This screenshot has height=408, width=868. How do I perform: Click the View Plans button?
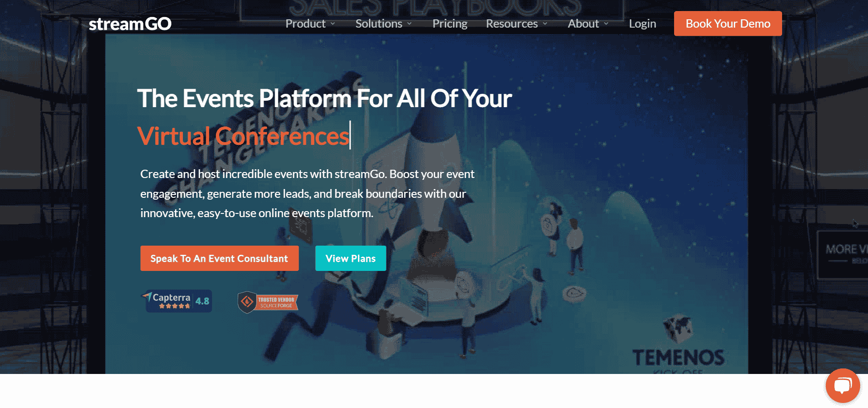click(x=351, y=259)
